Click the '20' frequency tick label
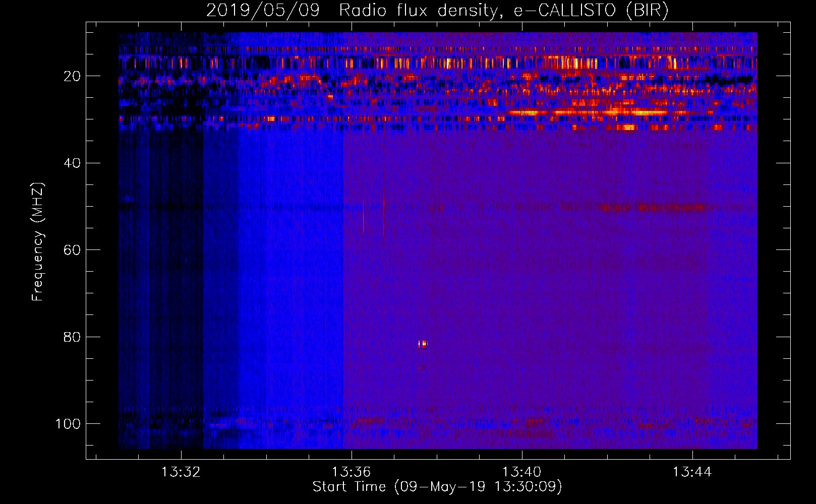This screenshot has height=504, width=816. [73, 76]
